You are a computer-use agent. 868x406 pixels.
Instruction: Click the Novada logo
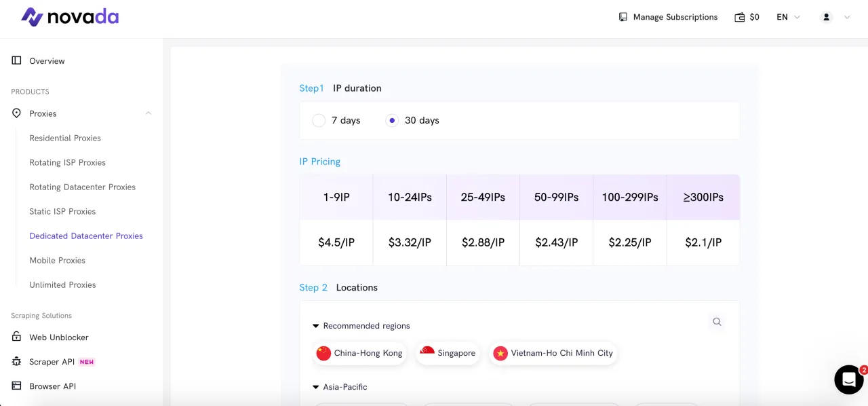tap(69, 17)
